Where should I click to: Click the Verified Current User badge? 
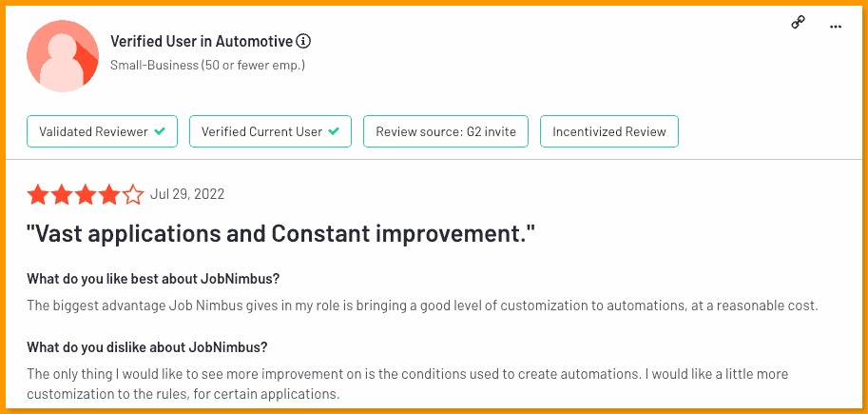coord(270,131)
